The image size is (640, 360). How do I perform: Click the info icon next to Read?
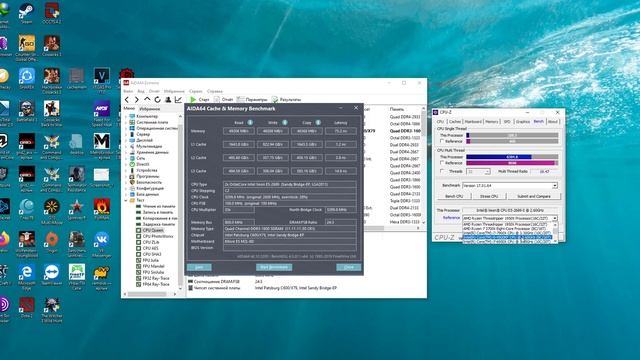click(250, 122)
